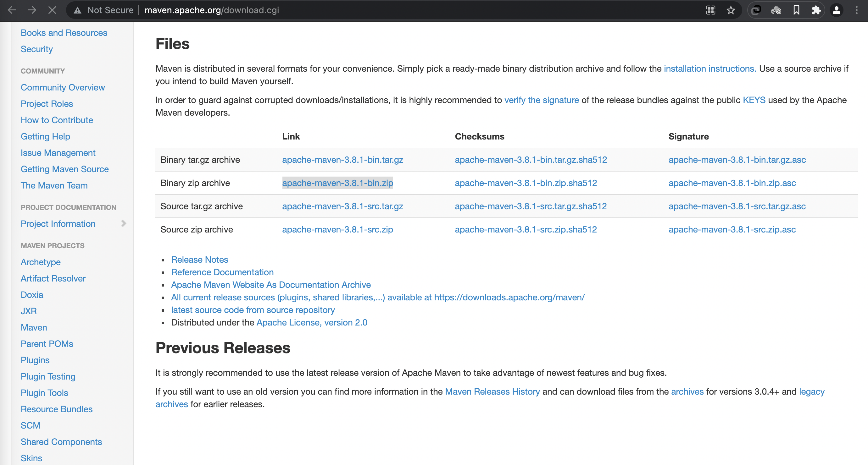Click the Not Secure warning icon
This screenshot has width=868, height=465.
tap(77, 10)
